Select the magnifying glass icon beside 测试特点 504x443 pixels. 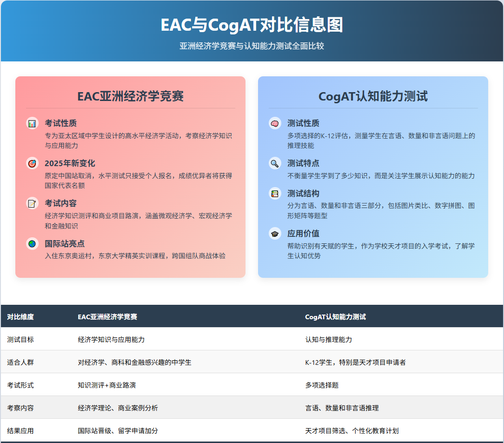[x=275, y=163]
